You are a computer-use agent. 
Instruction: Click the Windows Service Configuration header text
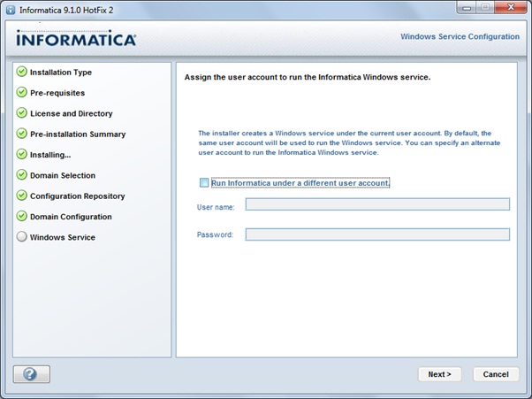[460, 36]
